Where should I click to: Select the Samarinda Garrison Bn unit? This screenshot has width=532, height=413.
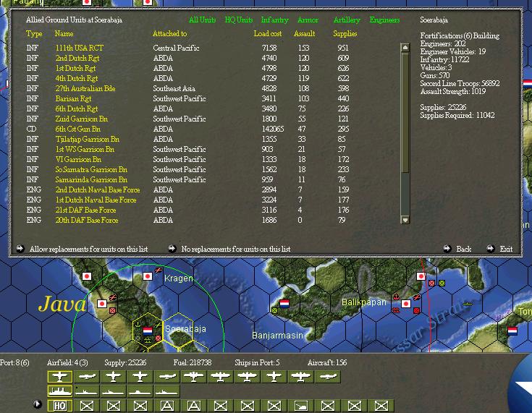pos(91,179)
